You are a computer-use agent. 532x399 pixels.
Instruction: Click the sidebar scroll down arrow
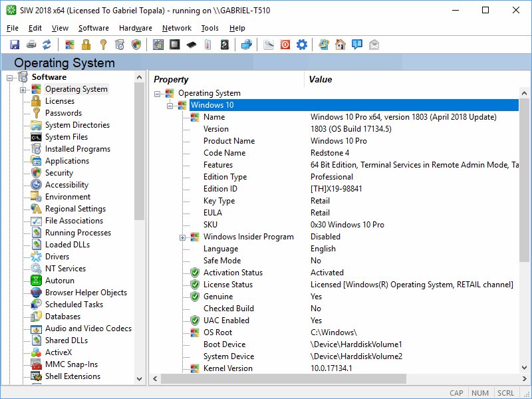139,378
